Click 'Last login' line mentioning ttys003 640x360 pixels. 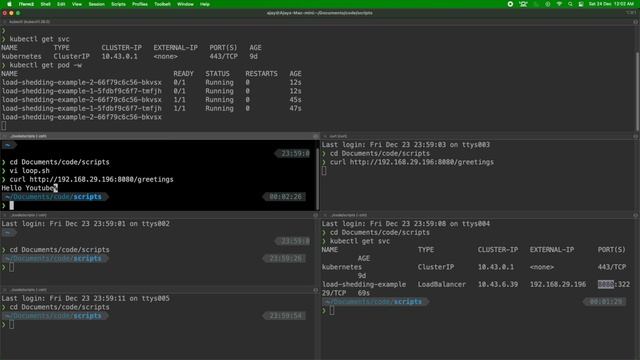[x=405, y=144]
